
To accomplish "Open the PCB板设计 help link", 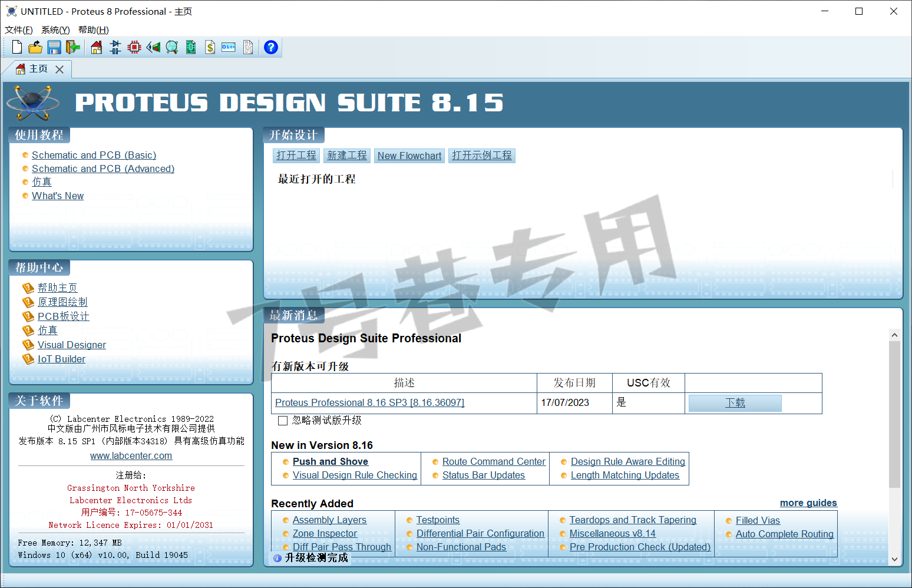I will [x=64, y=316].
